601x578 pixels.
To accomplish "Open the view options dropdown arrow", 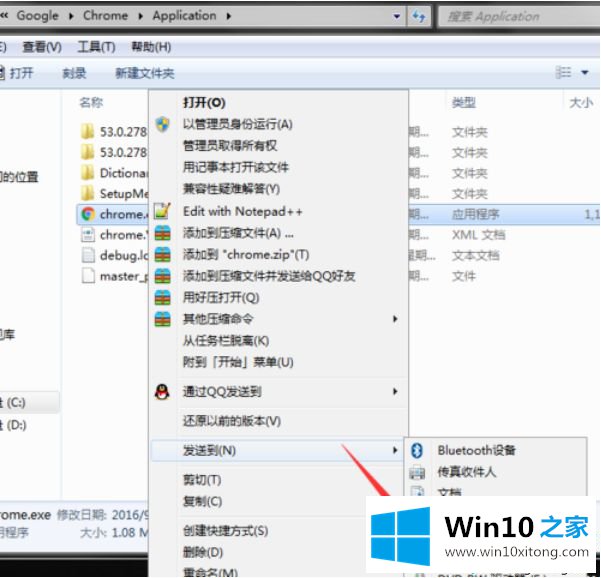I will pos(585,72).
